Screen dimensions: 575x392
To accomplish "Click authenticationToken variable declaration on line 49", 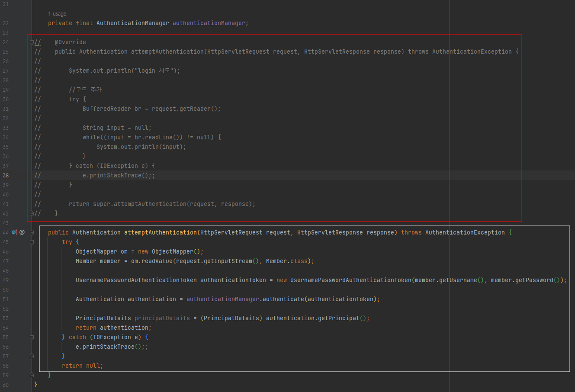I will [233, 280].
